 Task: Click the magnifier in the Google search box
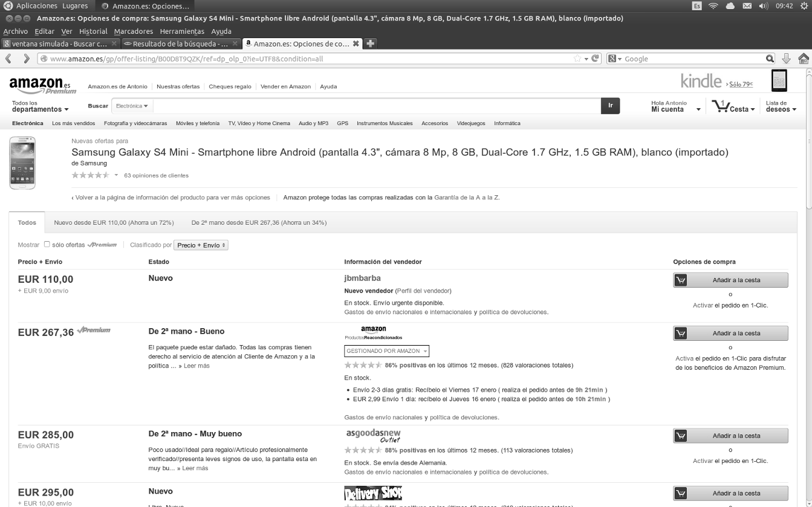click(770, 59)
